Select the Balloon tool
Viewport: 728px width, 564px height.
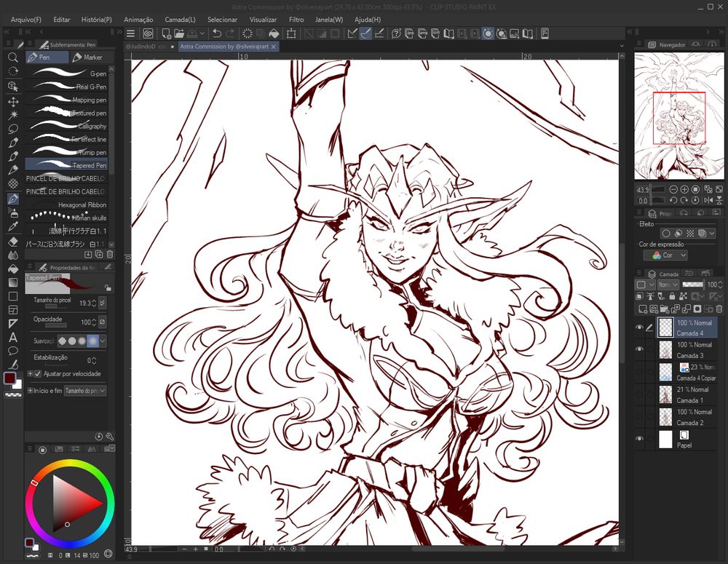(13, 351)
